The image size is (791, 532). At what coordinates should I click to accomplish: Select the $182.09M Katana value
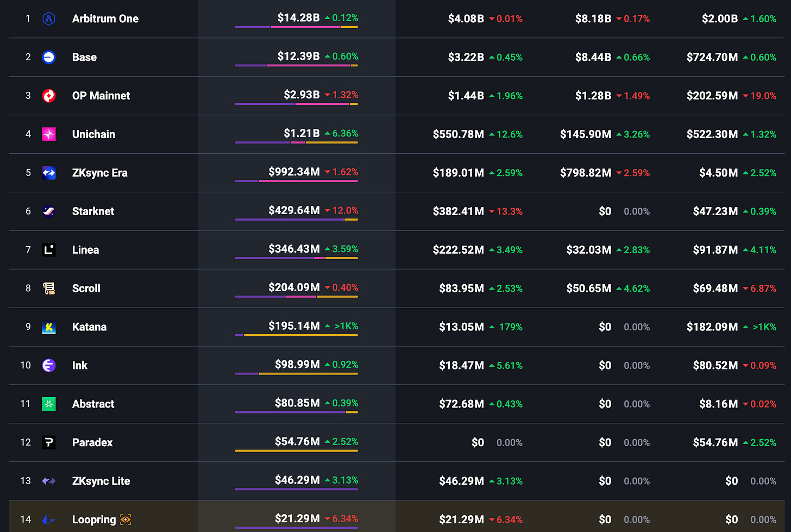pyautogui.click(x=712, y=328)
